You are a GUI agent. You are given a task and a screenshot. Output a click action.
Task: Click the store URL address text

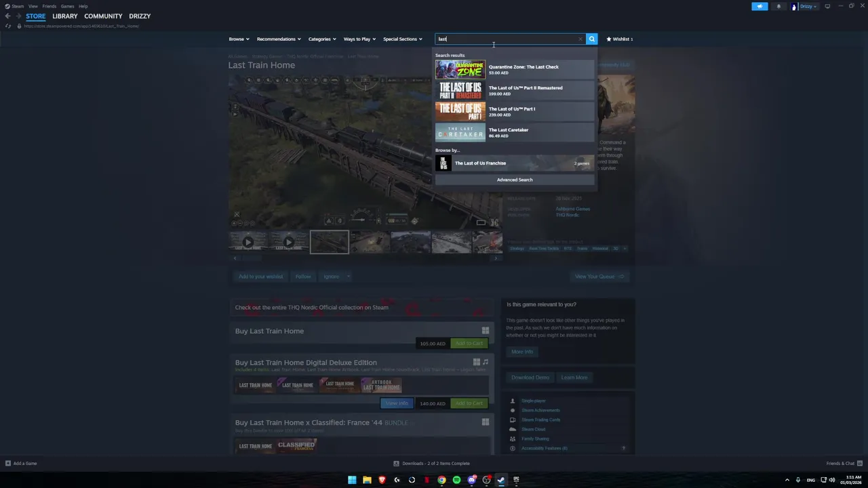click(x=81, y=26)
